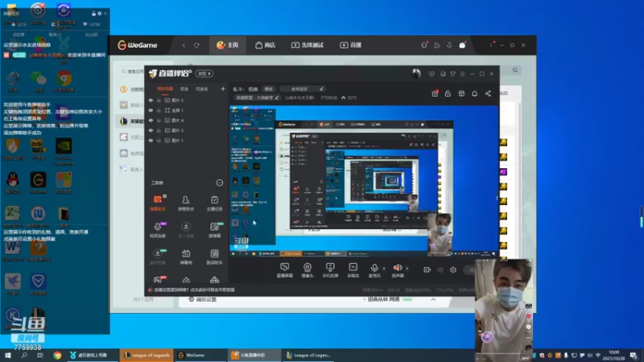Open settings gear in danmaku helper overlay
The width and height of the screenshot is (644, 362).
[99, 14]
